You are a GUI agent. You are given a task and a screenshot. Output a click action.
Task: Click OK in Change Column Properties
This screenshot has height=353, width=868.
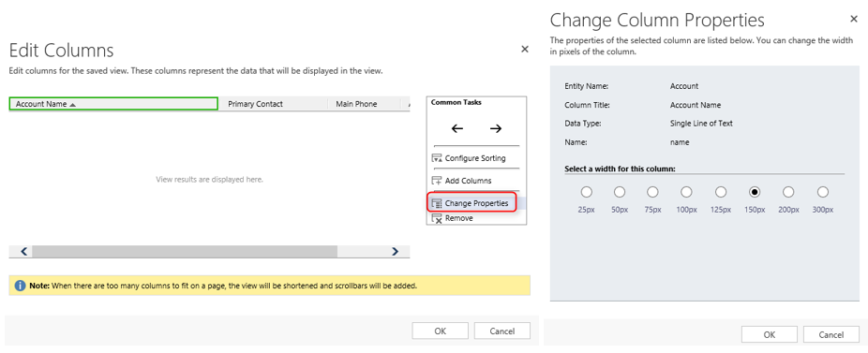coord(770,335)
